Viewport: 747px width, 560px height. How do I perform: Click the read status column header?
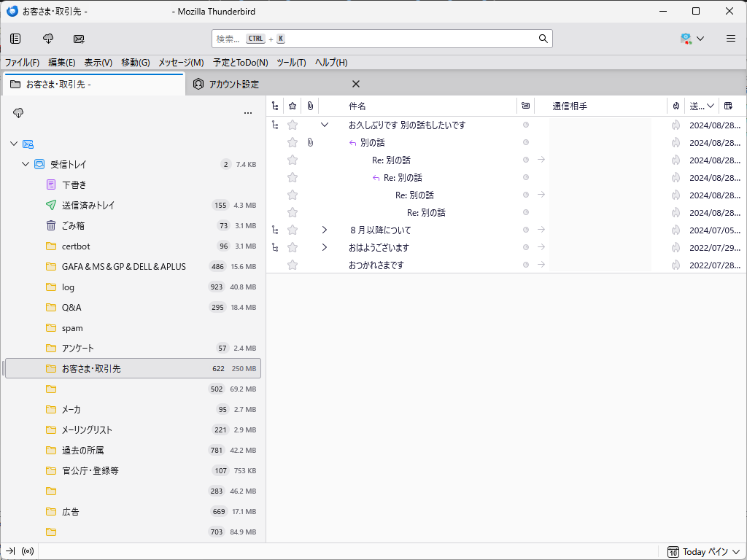click(525, 106)
